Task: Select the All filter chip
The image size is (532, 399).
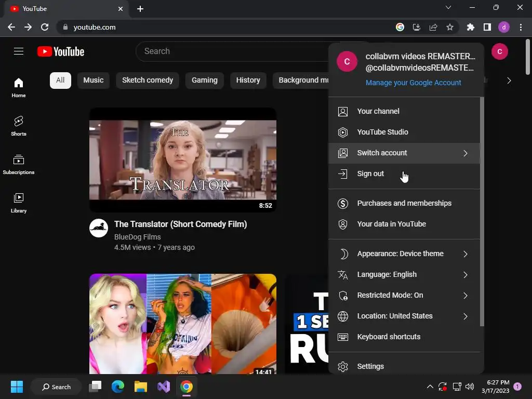Action: (60, 81)
